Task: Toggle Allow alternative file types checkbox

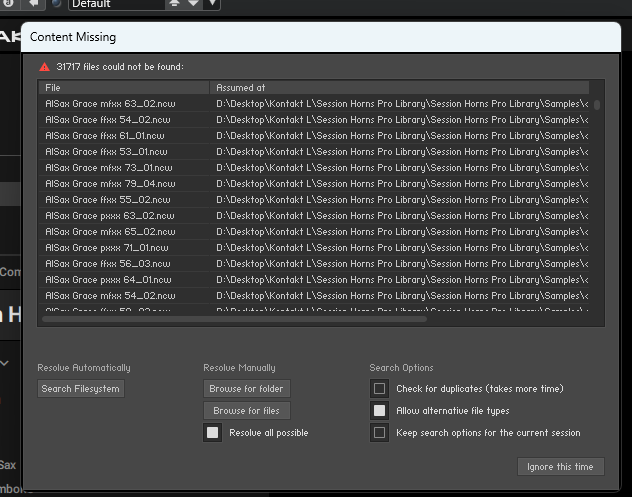Action: tap(379, 410)
